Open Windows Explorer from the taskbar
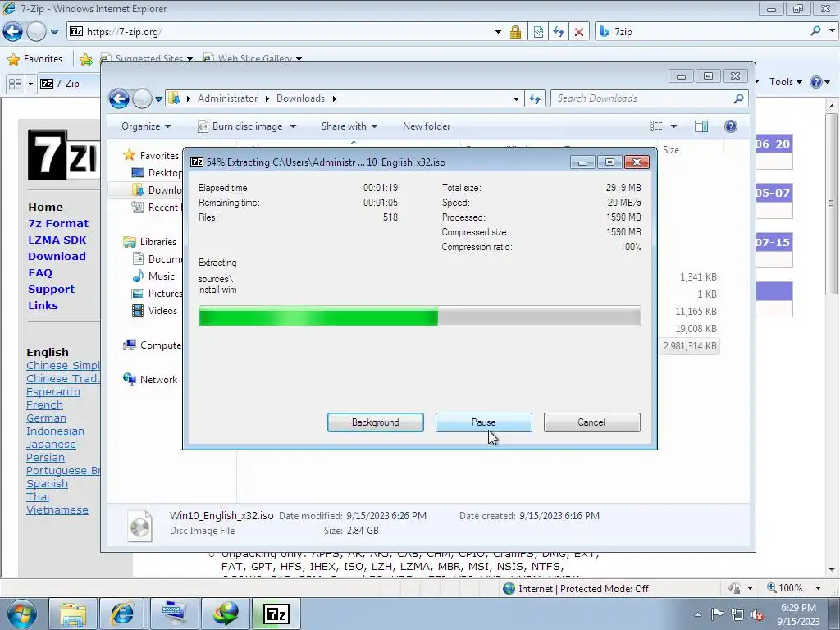The height and width of the screenshot is (630, 840). [73, 614]
